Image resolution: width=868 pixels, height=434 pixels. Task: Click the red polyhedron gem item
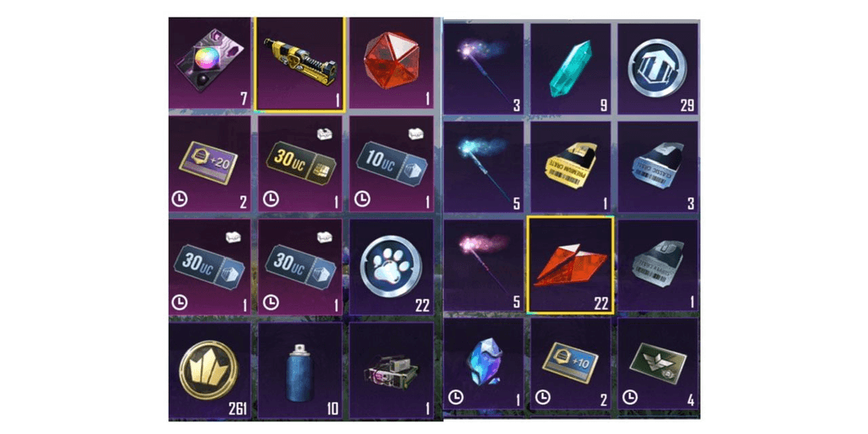[392, 63]
